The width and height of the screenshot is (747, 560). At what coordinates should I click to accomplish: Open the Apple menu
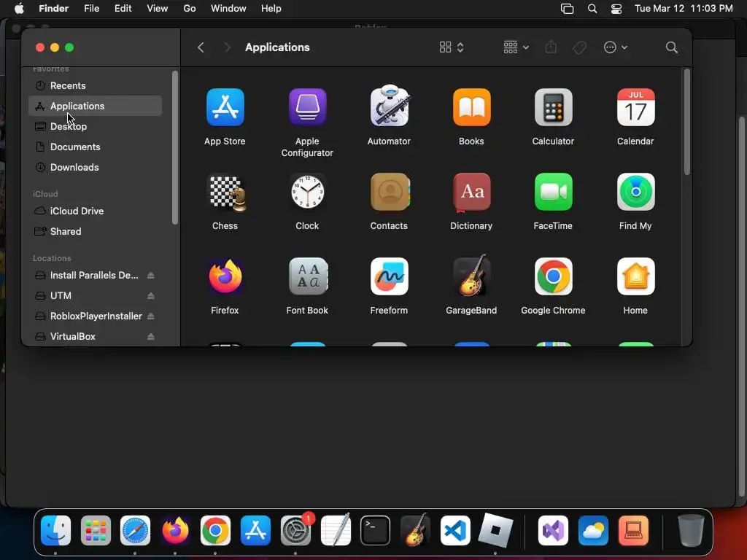(x=19, y=8)
